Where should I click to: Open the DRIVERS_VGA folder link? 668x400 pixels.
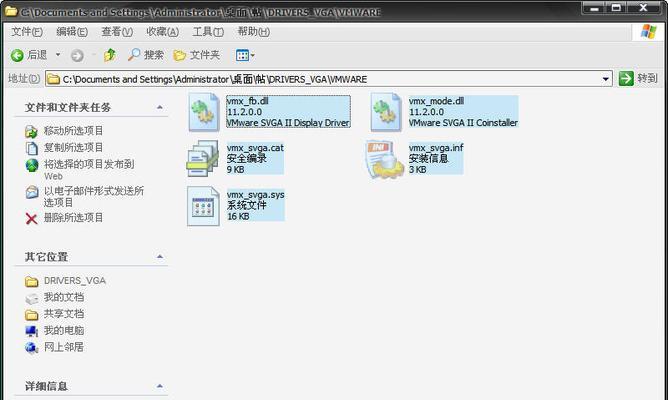point(75,281)
